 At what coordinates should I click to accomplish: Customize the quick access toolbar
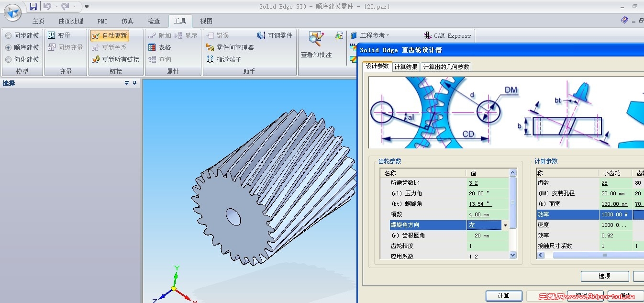(x=87, y=7)
